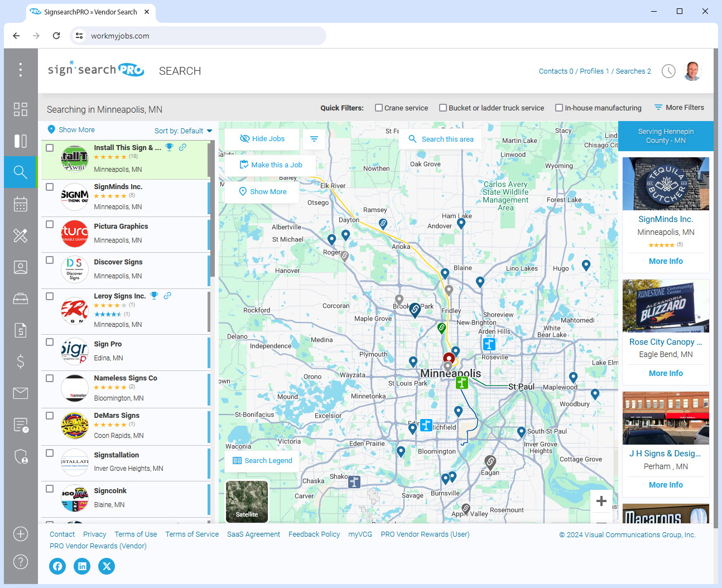Open the help question mark icon
Viewport: 722px width, 588px height.
pyautogui.click(x=21, y=561)
